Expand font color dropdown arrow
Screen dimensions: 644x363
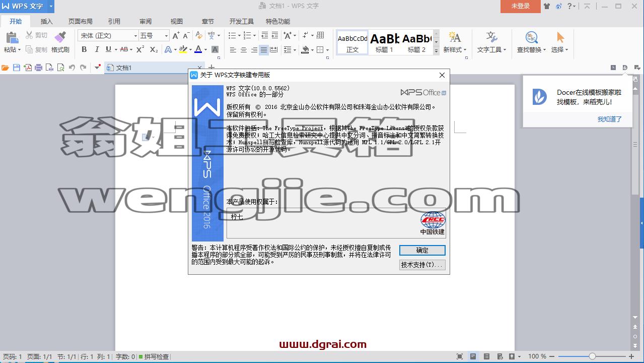click(x=206, y=49)
